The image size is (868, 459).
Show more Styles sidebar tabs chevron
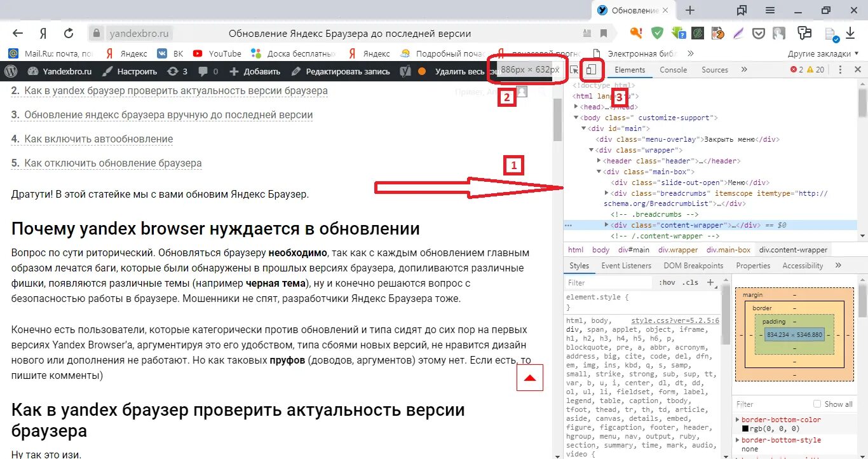pos(838,265)
